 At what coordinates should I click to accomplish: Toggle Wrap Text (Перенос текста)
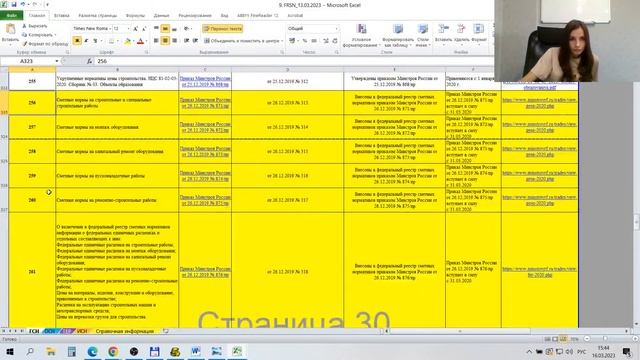(223, 29)
